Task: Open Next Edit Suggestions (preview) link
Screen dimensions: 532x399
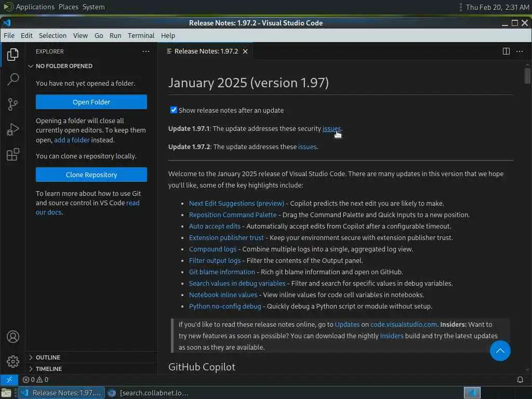Action: pyautogui.click(x=236, y=203)
